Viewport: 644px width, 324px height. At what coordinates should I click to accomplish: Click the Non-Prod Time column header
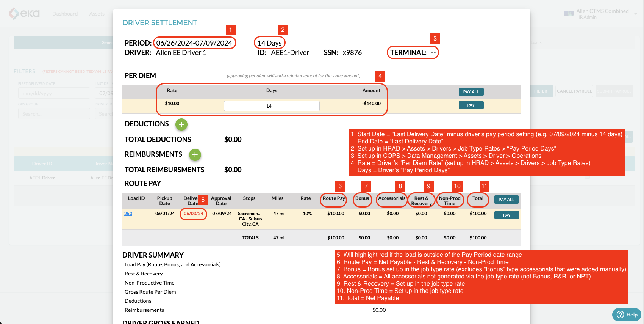tap(450, 201)
